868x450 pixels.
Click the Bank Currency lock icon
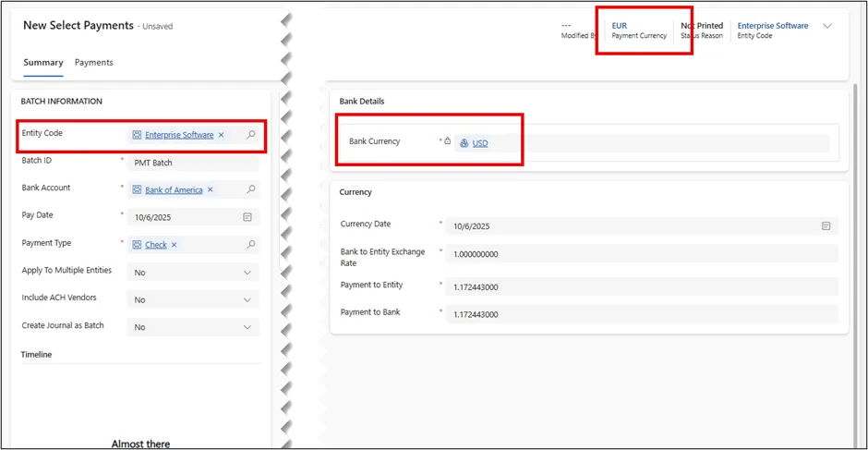click(x=447, y=141)
